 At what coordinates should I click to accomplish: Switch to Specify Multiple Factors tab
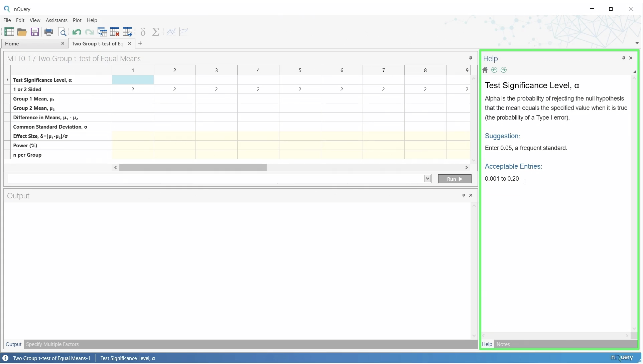(x=52, y=345)
